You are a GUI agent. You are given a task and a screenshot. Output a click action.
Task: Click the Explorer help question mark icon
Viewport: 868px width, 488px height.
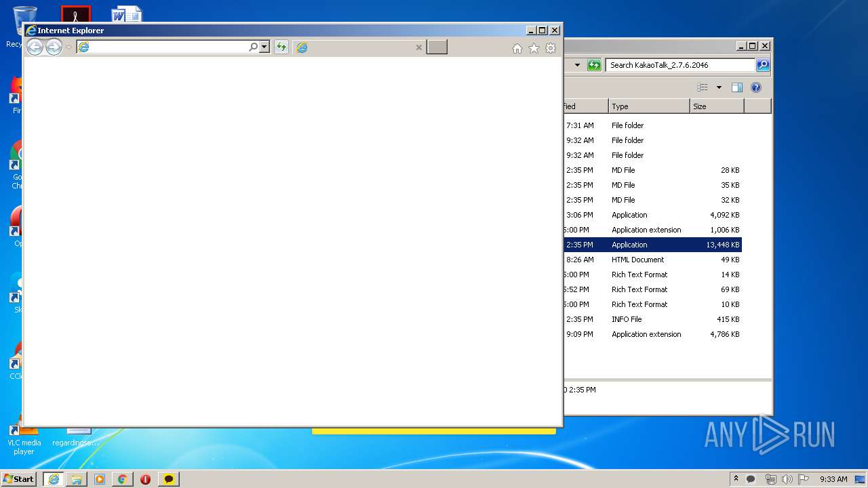[756, 87]
